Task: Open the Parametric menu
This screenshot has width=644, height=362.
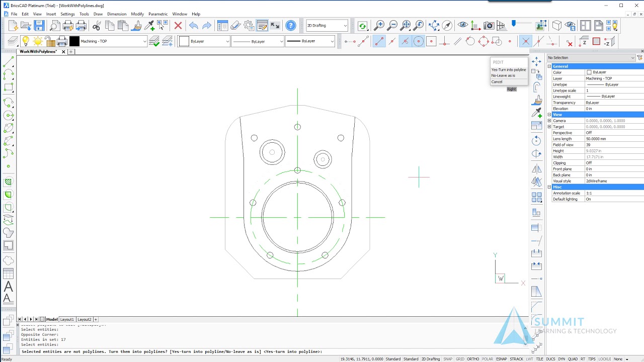Action: point(158,14)
